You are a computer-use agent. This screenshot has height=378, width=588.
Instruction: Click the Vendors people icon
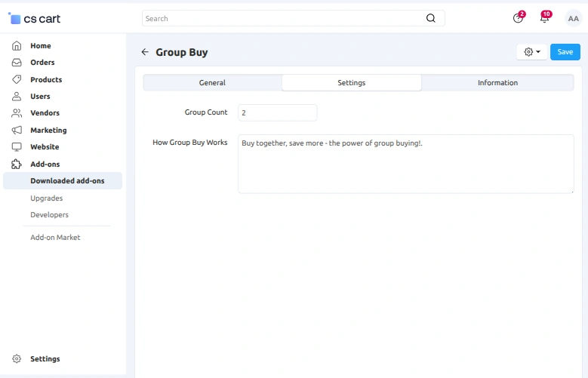[x=17, y=113]
